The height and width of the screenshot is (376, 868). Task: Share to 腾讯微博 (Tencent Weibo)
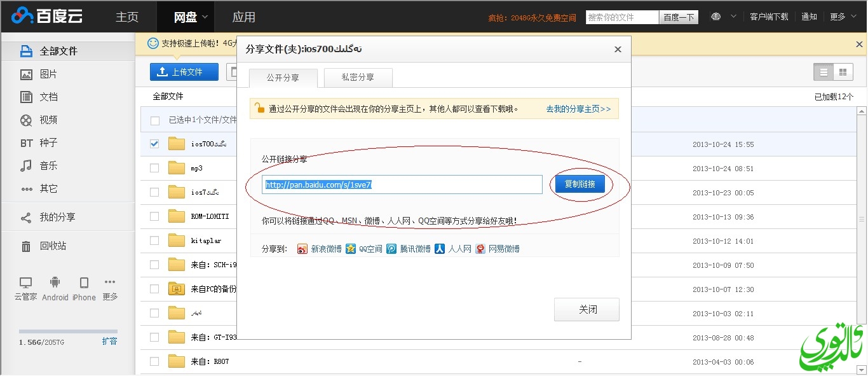409,249
